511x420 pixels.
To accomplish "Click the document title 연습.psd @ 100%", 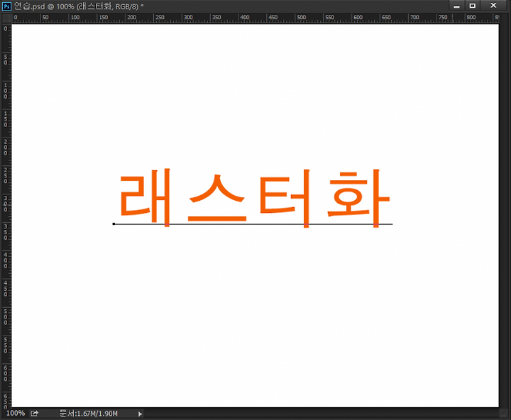I will tap(44, 6).
